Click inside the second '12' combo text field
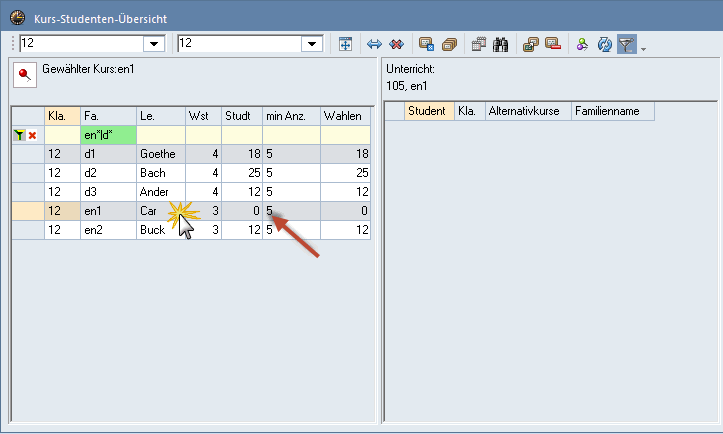The image size is (723, 434). [x=240, y=44]
